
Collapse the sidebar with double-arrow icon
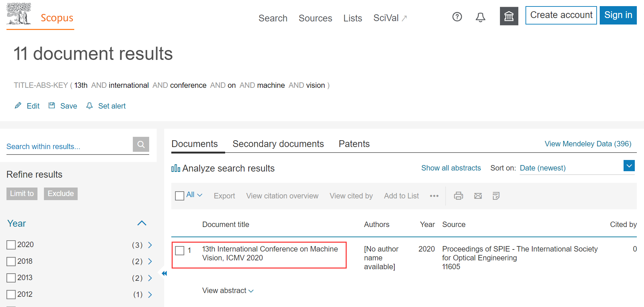164,273
